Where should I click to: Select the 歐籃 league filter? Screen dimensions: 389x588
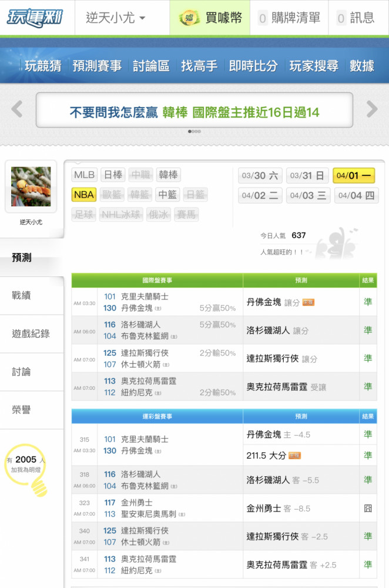[x=112, y=195]
